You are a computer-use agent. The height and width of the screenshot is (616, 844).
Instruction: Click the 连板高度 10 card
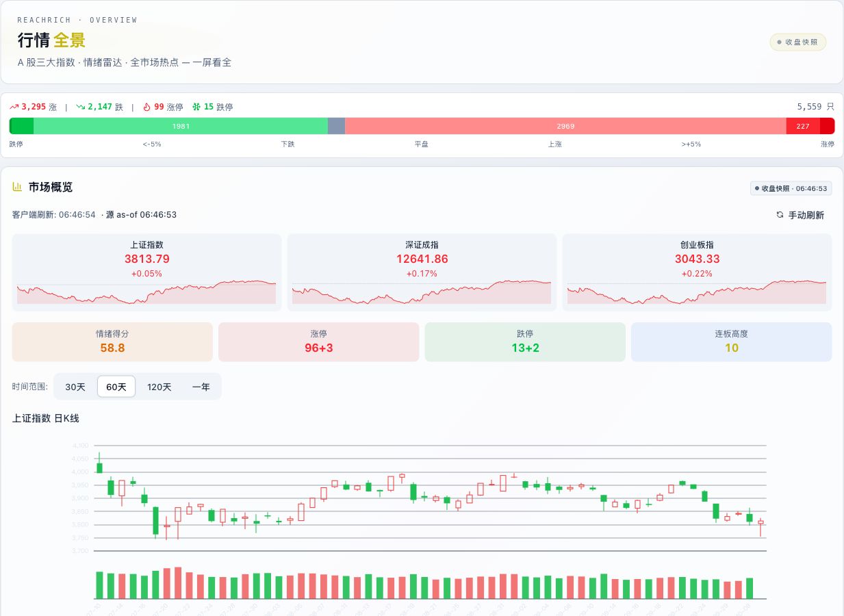click(x=732, y=342)
